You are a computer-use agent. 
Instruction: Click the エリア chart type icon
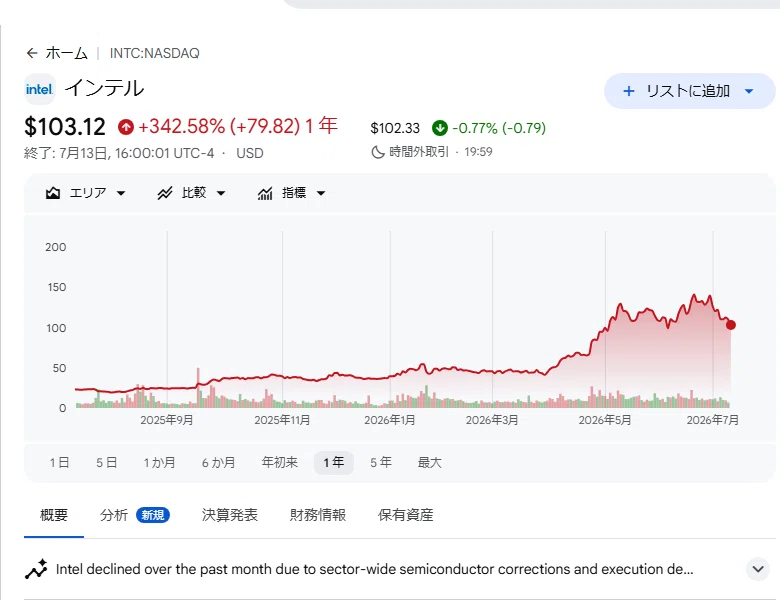click(53, 193)
